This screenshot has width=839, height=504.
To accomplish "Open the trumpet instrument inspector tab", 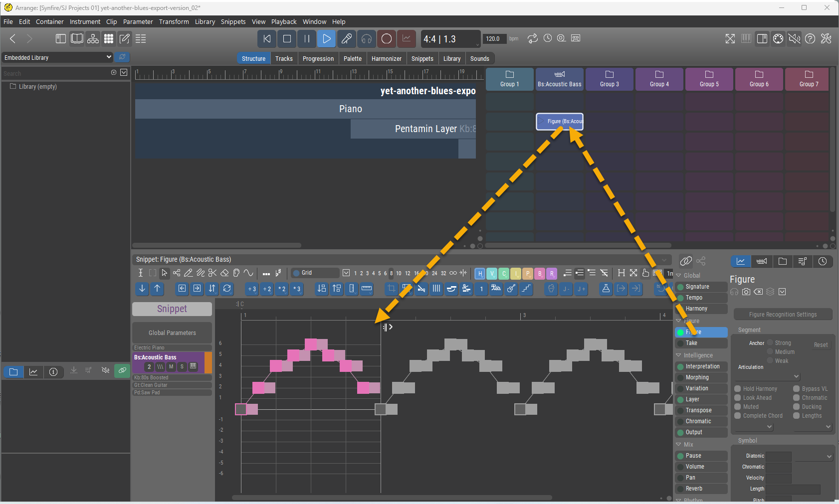I will pyautogui.click(x=762, y=261).
